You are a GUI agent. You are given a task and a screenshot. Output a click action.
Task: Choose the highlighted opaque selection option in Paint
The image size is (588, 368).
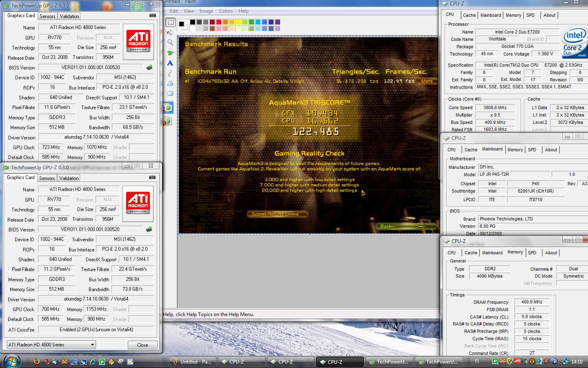(x=168, y=108)
